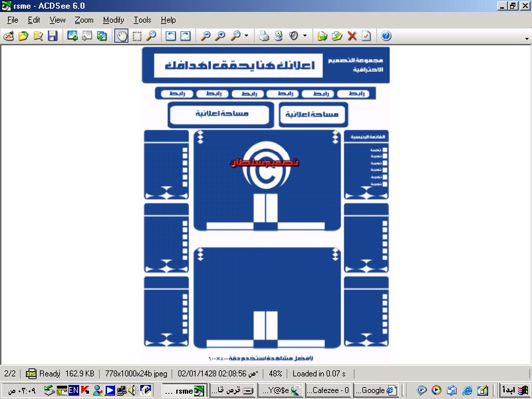Open the File menu
The height and width of the screenshot is (399, 532).
point(13,20)
